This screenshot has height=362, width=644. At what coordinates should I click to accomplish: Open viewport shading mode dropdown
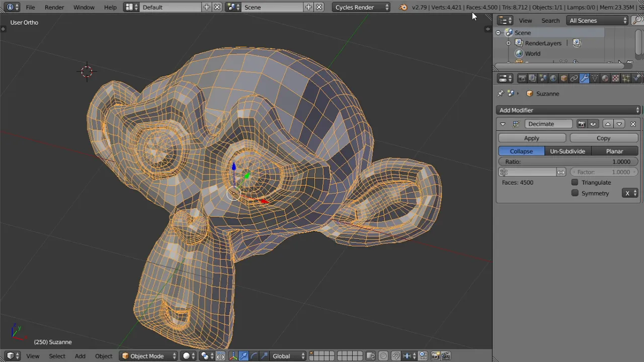pyautogui.click(x=189, y=356)
